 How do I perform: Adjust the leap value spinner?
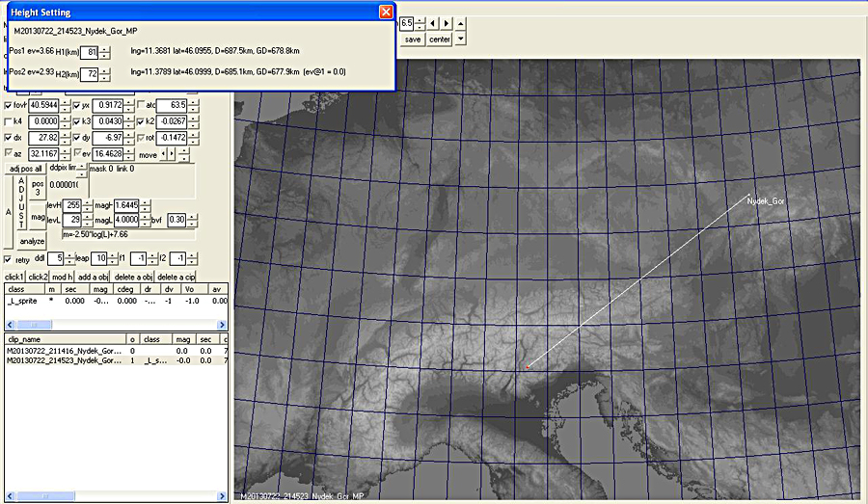coord(113,258)
